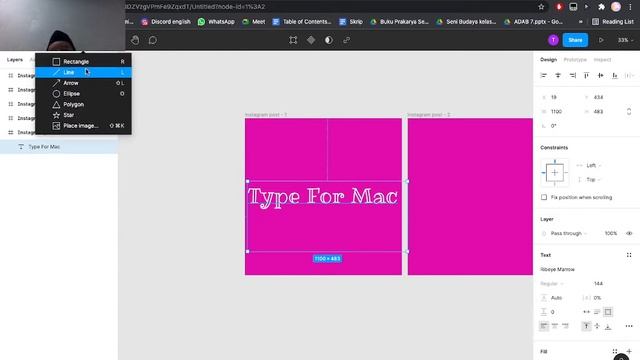Set text vertical align top

[x=586, y=326]
